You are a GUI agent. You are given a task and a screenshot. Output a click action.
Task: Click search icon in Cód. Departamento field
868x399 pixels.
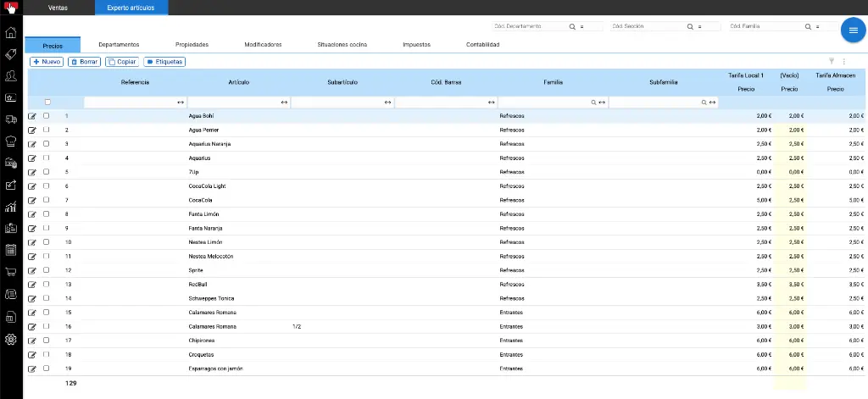coord(572,26)
